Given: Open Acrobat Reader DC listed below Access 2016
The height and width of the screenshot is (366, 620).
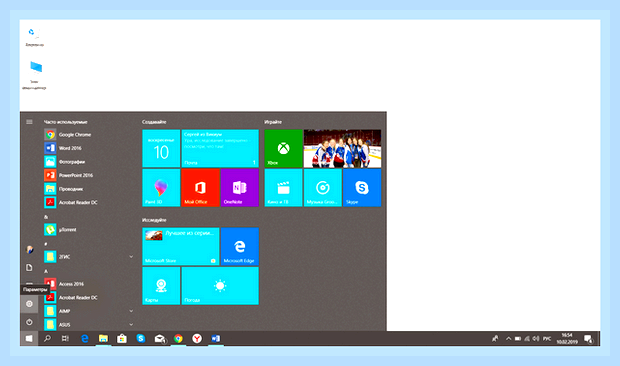Looking at the screenshot, I should (x=89, y=298).
